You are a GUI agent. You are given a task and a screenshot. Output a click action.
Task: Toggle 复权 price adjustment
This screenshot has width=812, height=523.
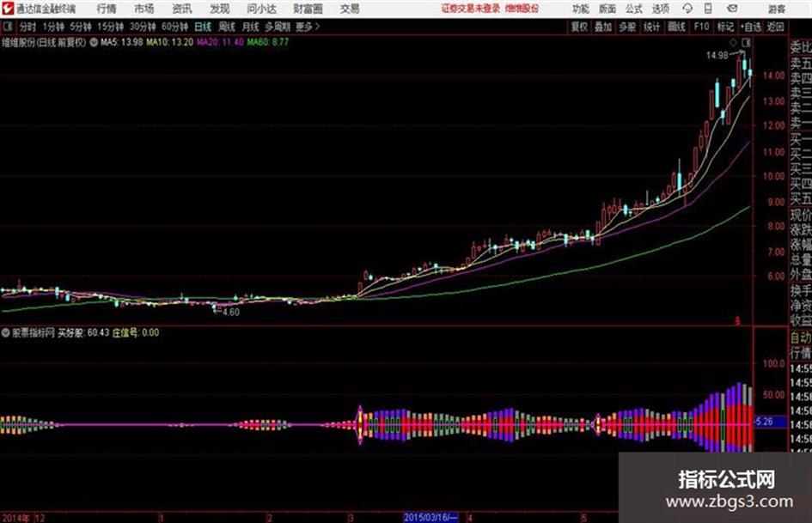point(579,27)
